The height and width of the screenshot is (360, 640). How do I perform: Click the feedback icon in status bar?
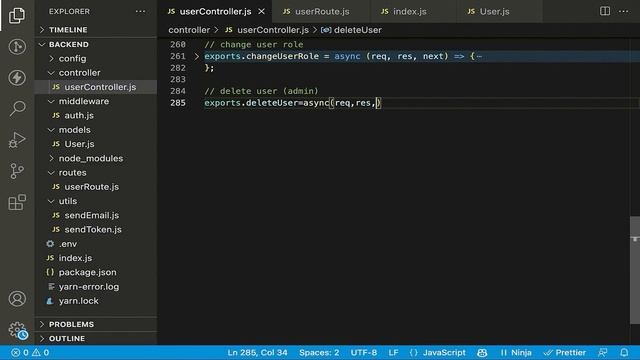(x=602, y=352)
